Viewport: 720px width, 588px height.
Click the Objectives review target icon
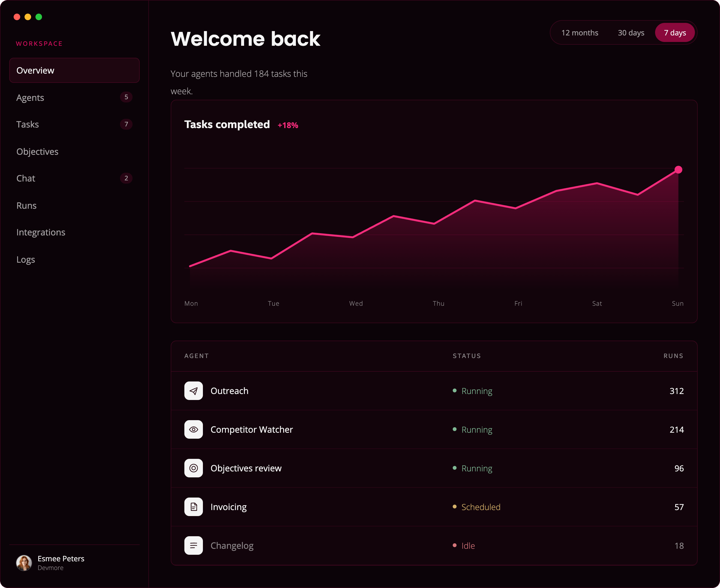point(193,468)
